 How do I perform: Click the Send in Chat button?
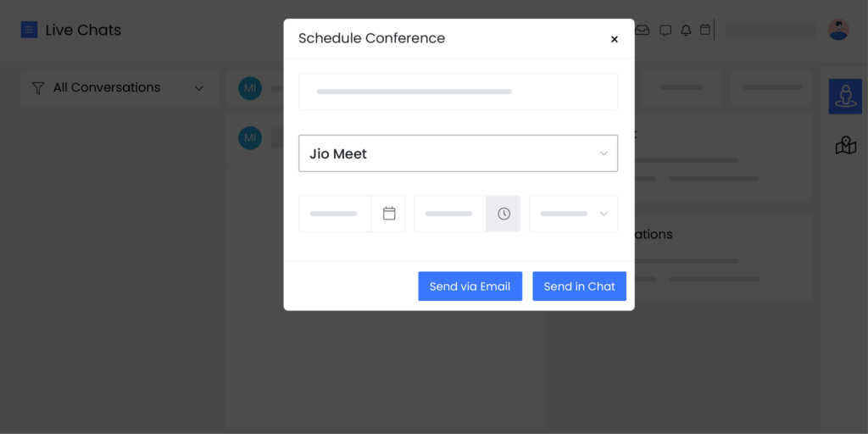click(x=580, y=287)
